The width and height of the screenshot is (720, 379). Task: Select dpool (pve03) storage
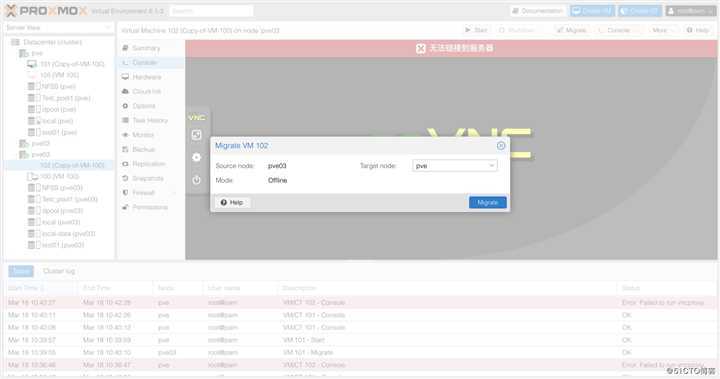click(62, 210)
